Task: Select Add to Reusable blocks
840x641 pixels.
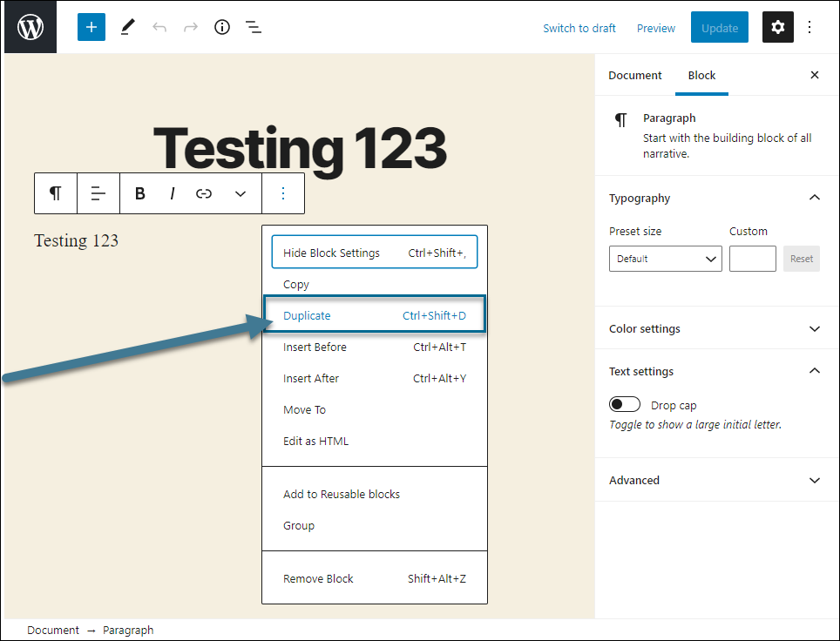Action: (x=375, y=494)
